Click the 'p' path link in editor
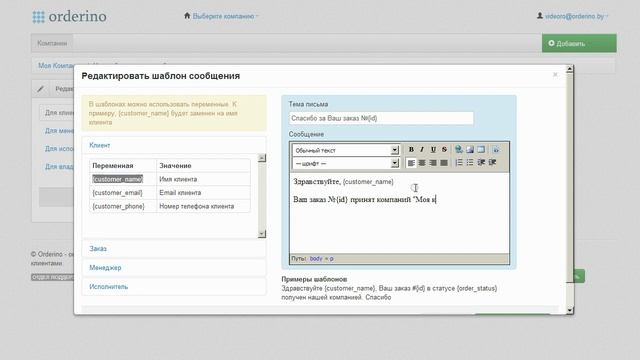This screenshot has height=360, width=640. (x=331, y=258)
